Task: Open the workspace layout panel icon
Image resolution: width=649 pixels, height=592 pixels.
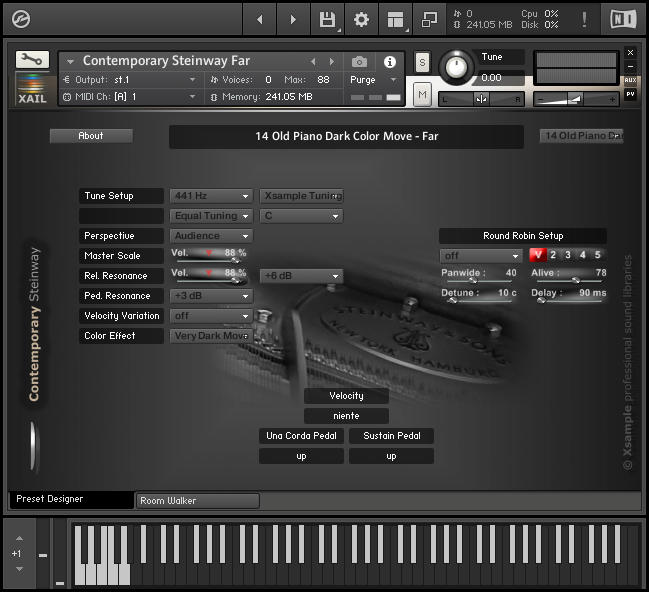Action: click(x=396, y=19)
